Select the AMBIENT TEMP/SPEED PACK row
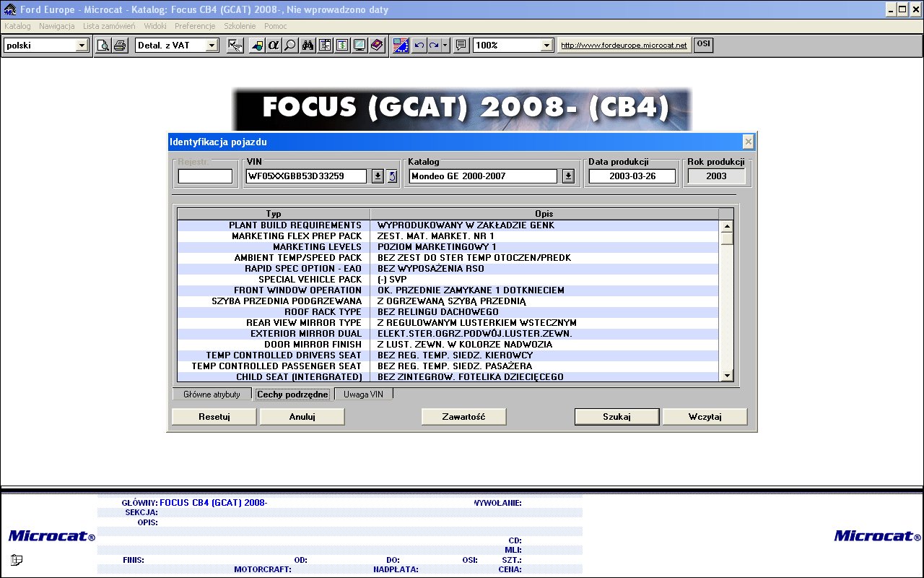 448,258
